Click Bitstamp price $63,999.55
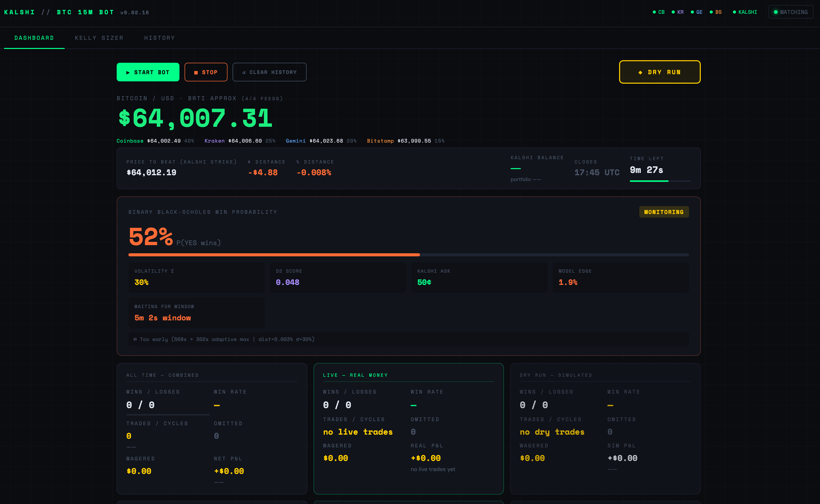 tap(414, 141)
